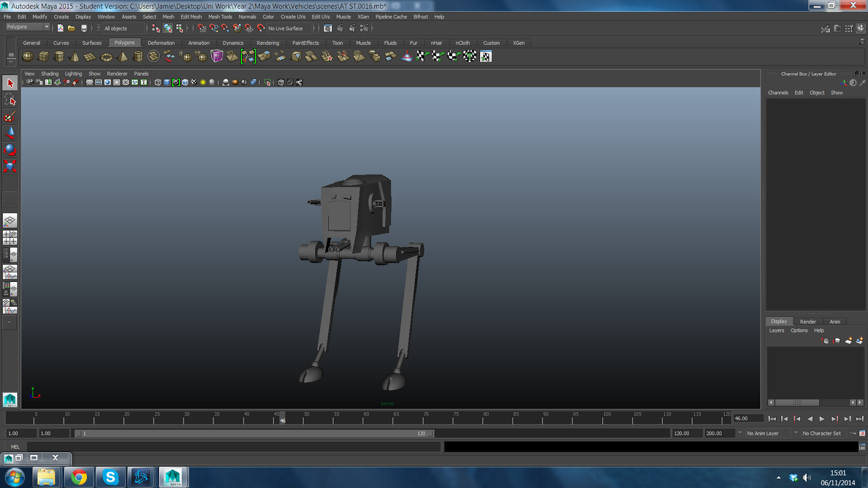Switch to the Render layer tab
This screenshot has width=868, height=488.
pos(808,322)
